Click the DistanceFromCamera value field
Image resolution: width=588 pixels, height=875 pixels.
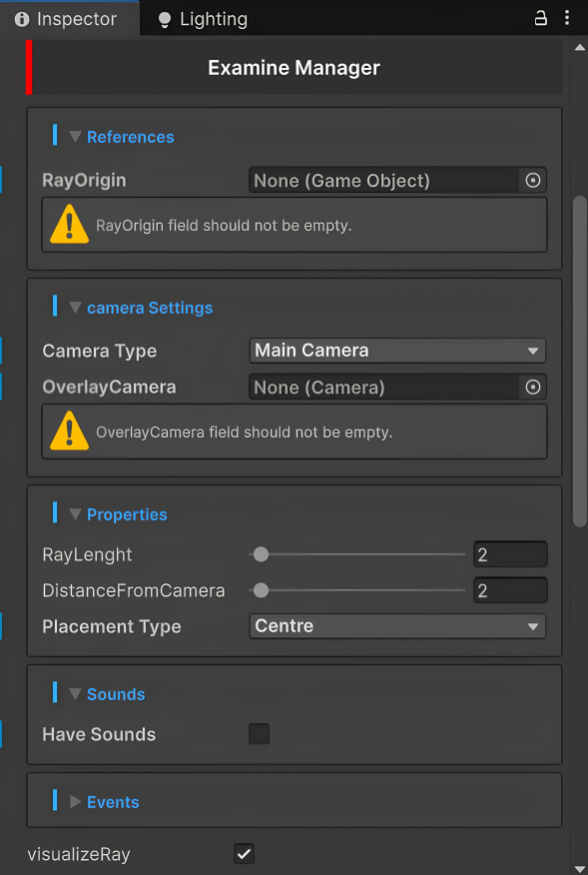click(x=510, y=590)
